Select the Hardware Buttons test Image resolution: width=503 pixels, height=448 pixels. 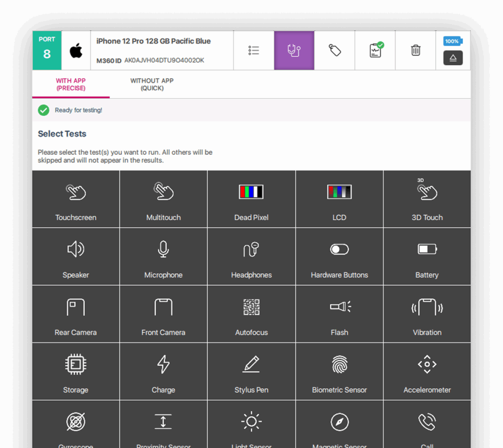pyautogui.click(x=339, y=256)
